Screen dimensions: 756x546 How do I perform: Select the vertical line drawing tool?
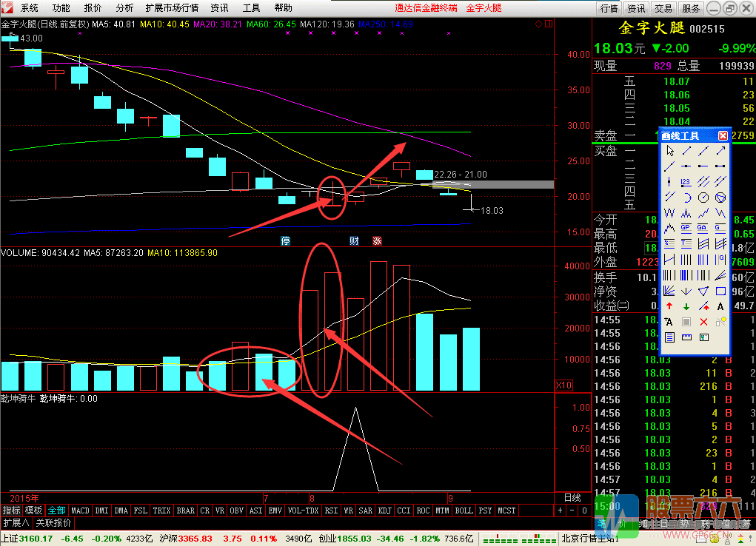pos(669,182)
